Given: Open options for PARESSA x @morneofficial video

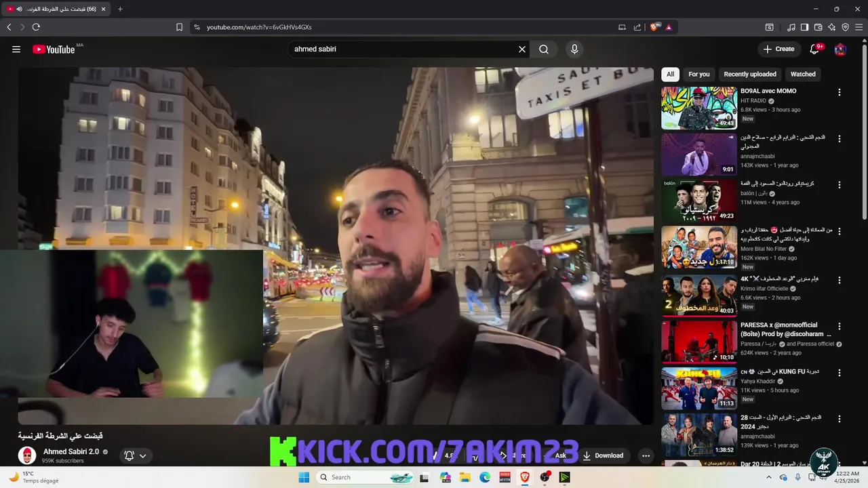Looking at the screenshot, I should (x=840, y=325).
